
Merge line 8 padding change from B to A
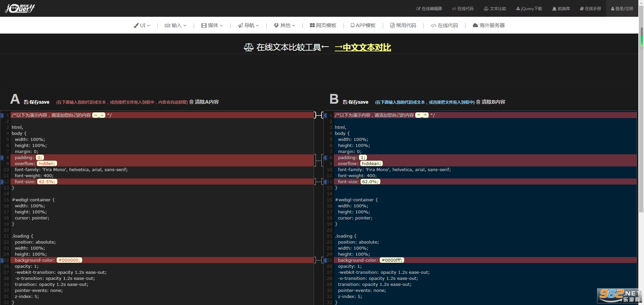pyautogui.click(x=325, y=158)
